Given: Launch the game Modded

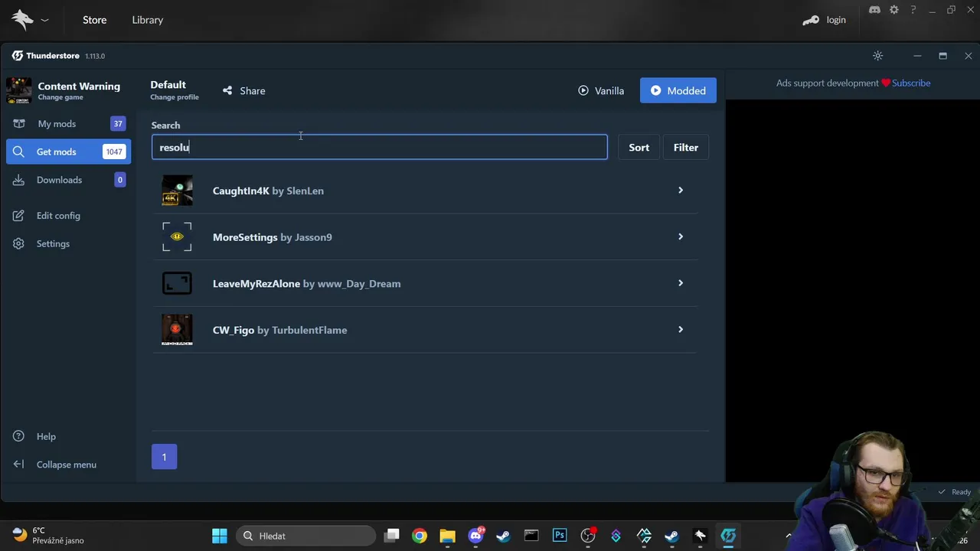Looking at the screenshot, I should (x=678, y=90).
